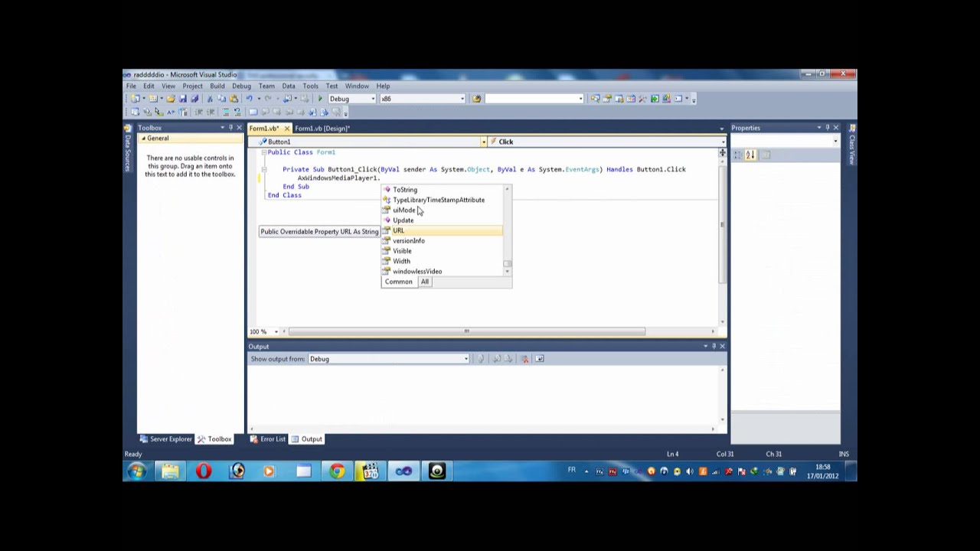Click the IntelliSense list scroll-down arrow
The height and width of the screenshot is (551, 980).
(x=507, y=272)
